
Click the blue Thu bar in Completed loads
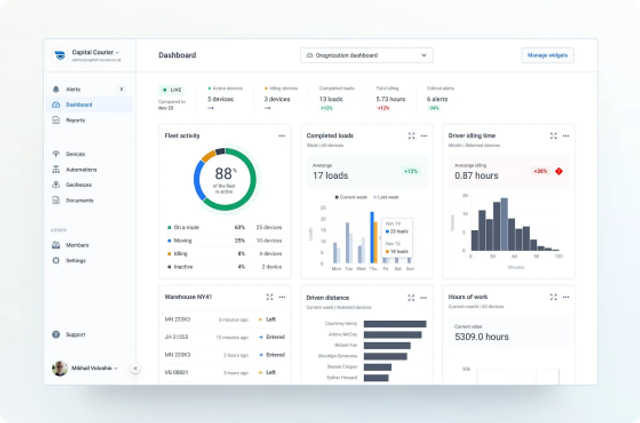[372, 237]
